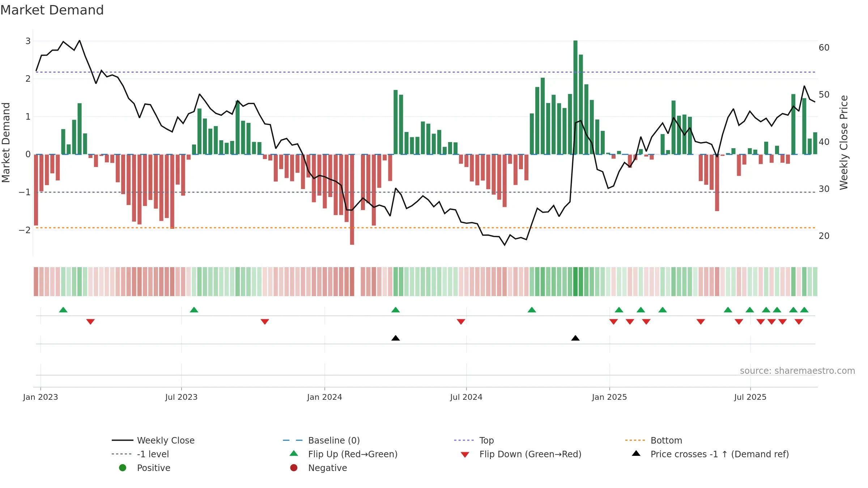Click the deepest red demand bar below -2
The height and width of the screenshot is (488, 868).
(x=352, y=200)
